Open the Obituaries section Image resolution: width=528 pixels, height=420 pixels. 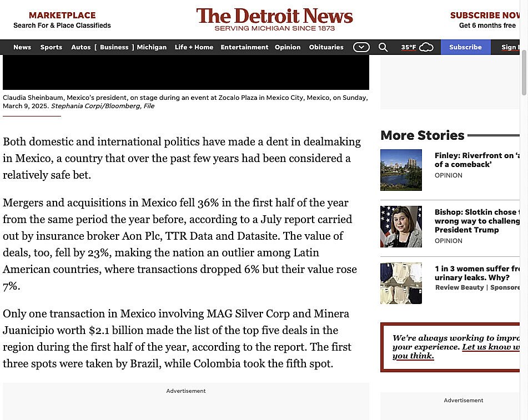[x=326, y=47]
